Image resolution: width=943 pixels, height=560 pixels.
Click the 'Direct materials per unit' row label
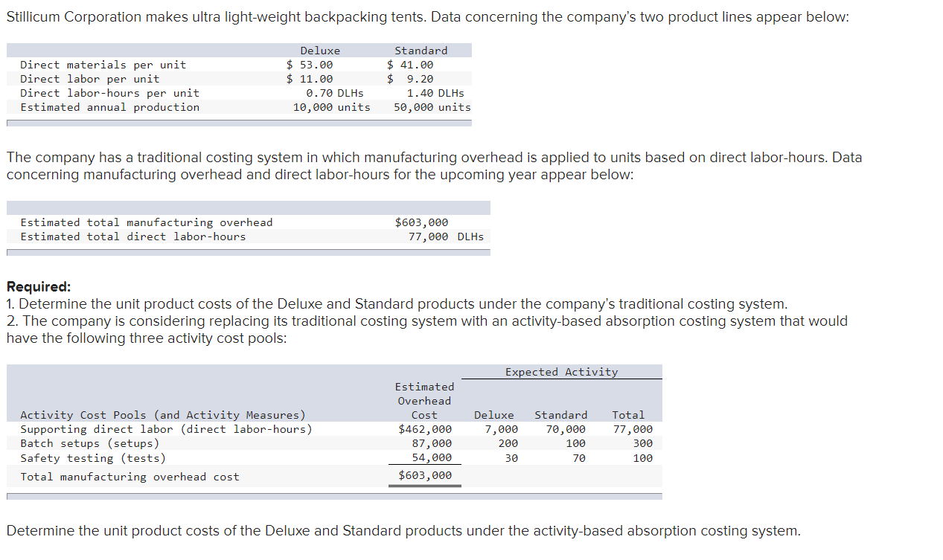[103, 65]
